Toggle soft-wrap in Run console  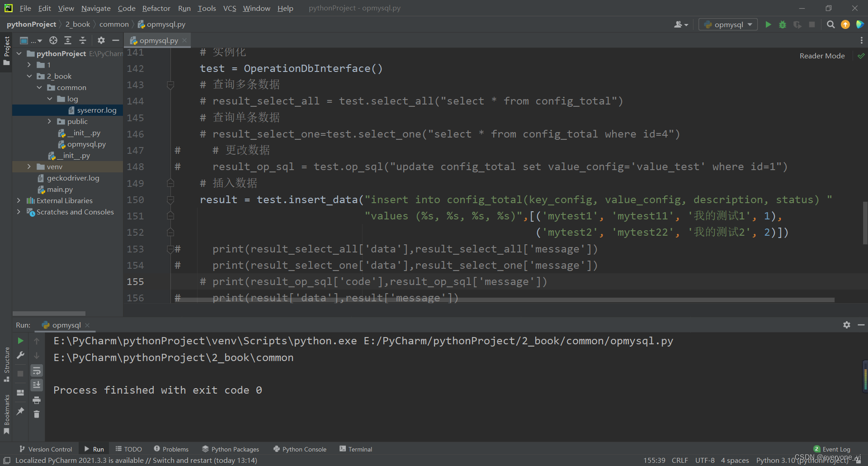click(x=37, y=371)
